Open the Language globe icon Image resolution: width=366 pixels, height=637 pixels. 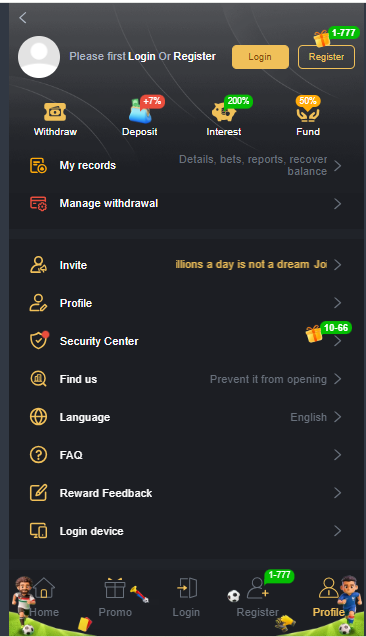(x=39, y=417)
